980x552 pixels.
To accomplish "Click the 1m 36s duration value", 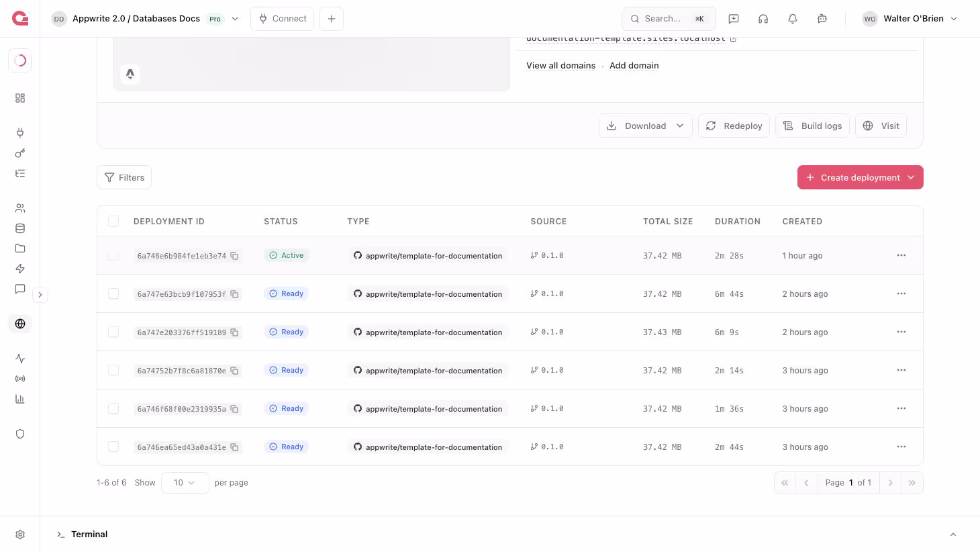I will 729,408.
